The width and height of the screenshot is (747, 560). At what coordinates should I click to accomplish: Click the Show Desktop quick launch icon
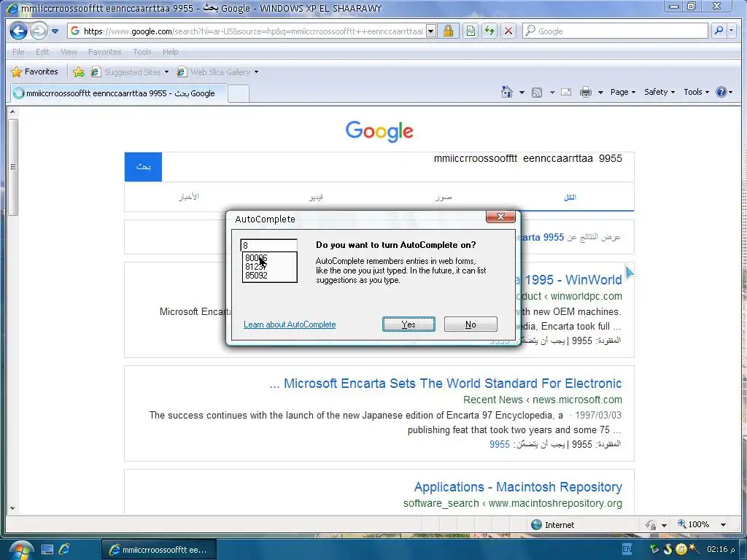click(x=47, y=550)
